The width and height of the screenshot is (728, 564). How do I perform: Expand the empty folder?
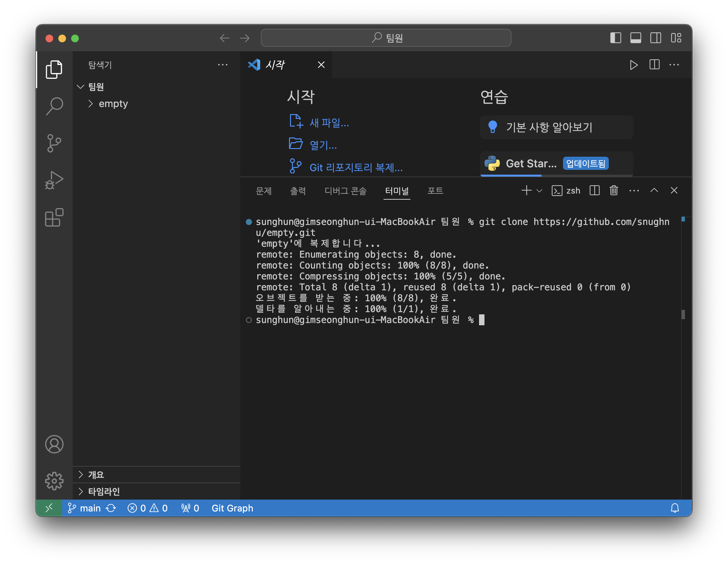click(x=113, y=104)
